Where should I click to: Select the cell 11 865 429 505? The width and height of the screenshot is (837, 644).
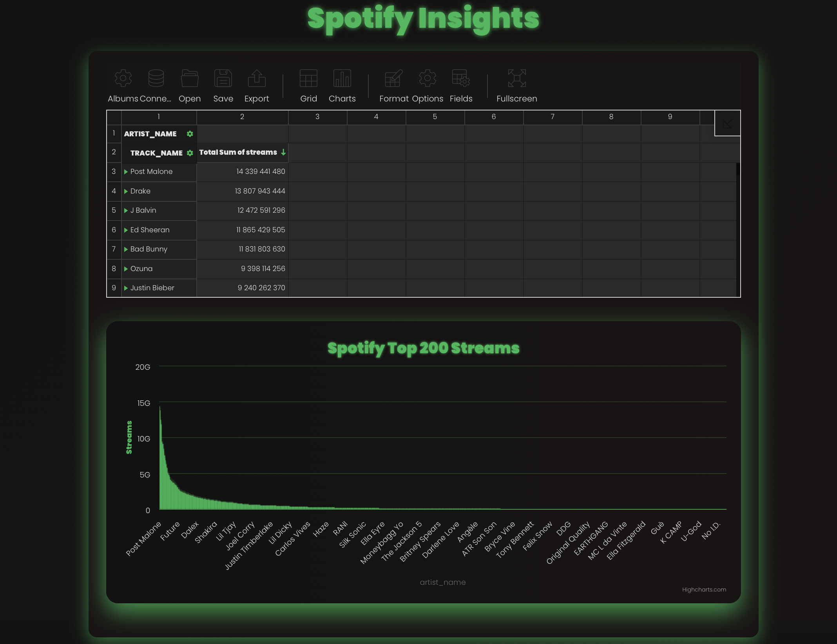(243, 230)
